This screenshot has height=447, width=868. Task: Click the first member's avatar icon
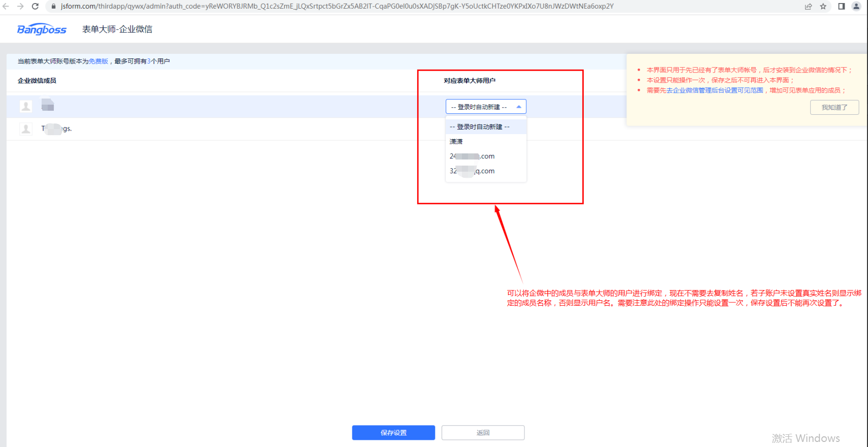(x=26, y=106)
